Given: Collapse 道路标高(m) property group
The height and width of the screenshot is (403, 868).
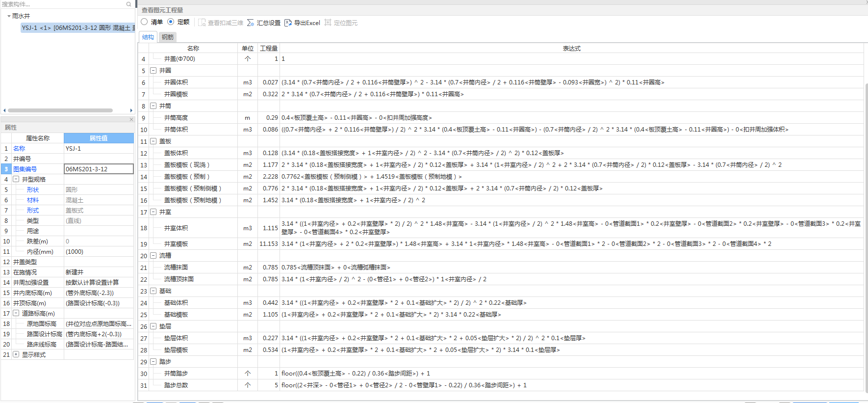Looking at the screenshot, I should (16, 313).
